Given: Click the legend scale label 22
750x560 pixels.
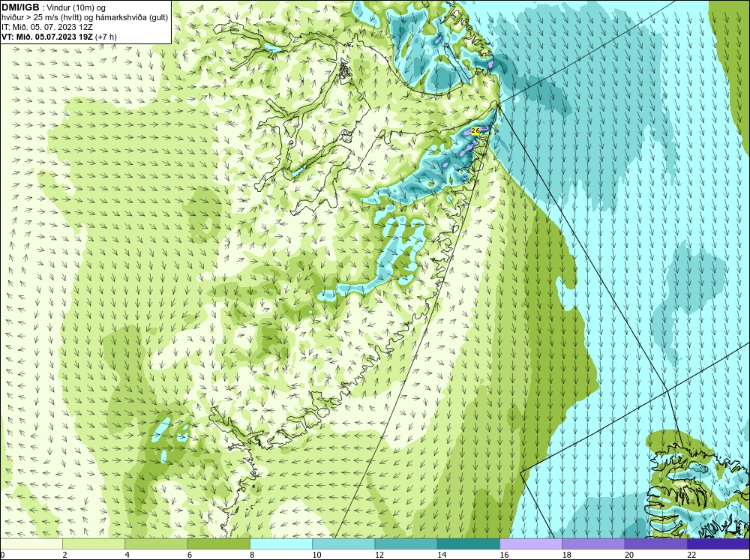Looking at the screenshot, I should point(691,555).
